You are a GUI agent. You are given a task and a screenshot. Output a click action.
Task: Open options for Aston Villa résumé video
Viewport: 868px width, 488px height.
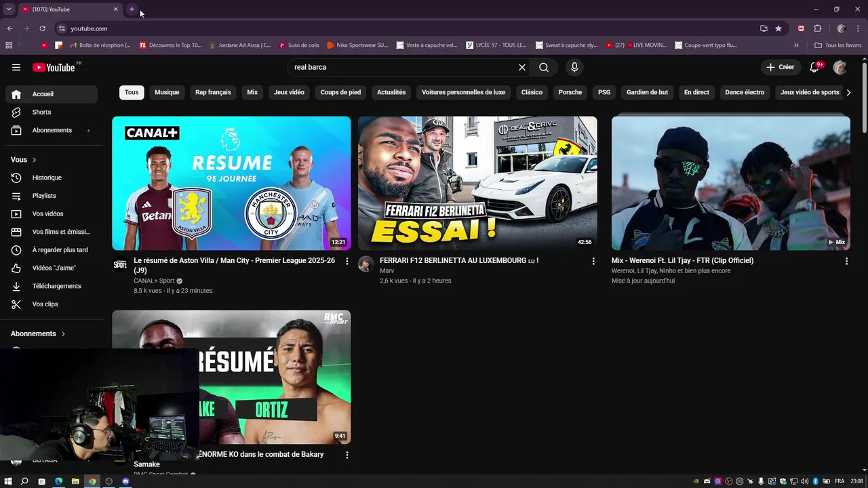[x=347, y=261]
